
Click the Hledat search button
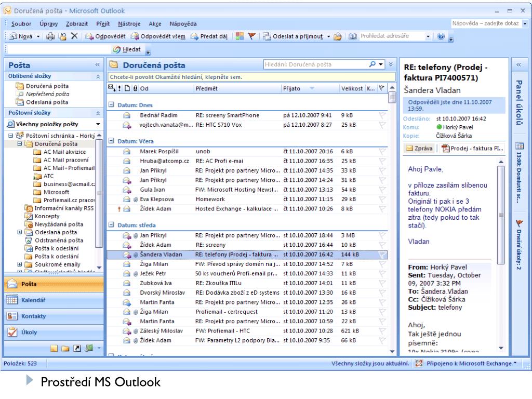point(127,49)
